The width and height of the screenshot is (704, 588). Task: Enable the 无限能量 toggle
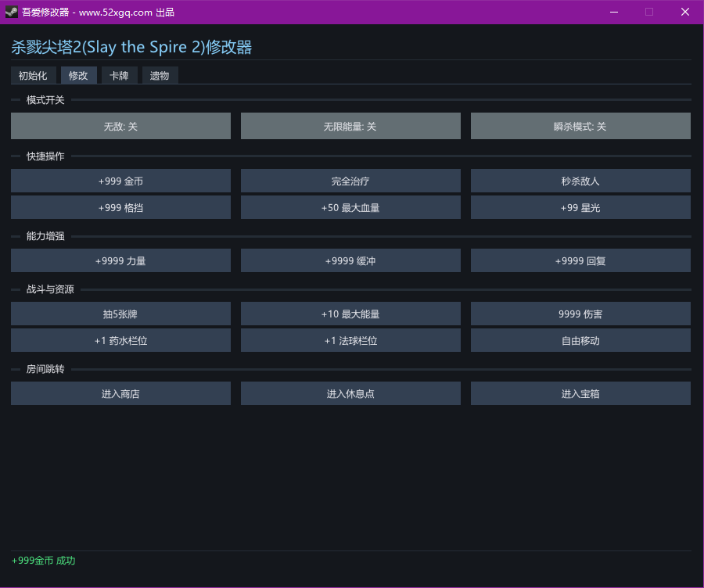[x=350, y=126]
